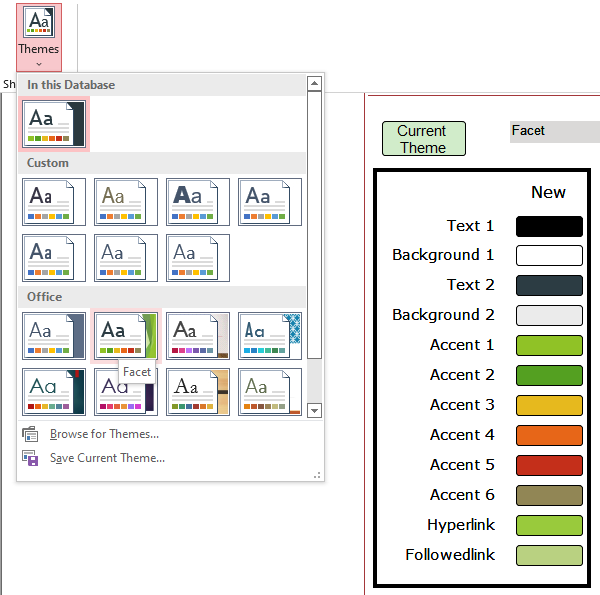Choose the Hyperlink color swatch
The height and width of the screenshot is (595, 600).
(x=549, y=525)
